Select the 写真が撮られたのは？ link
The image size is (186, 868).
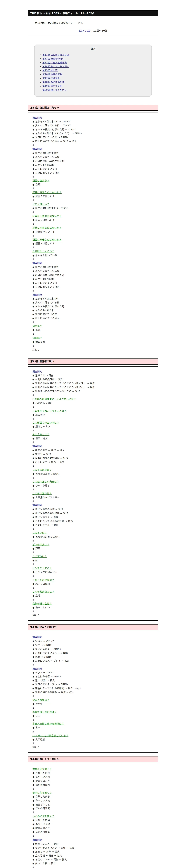click(45, 712)
